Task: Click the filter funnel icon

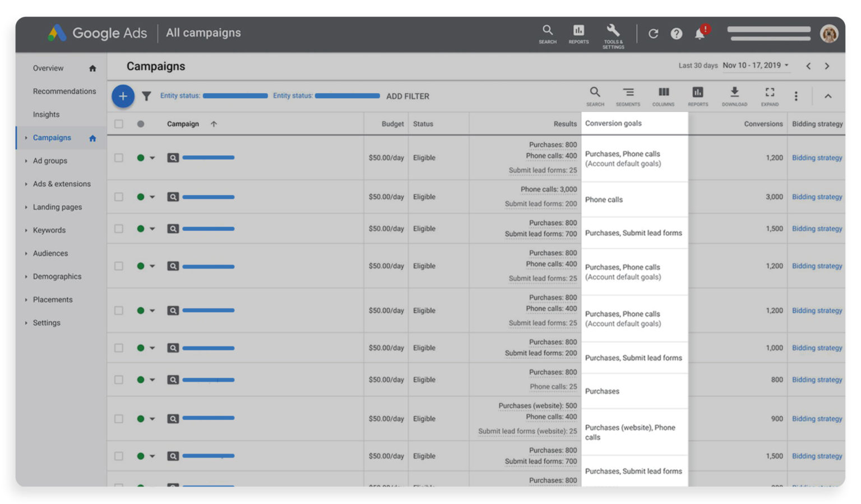Action: (x=146, y=96)
